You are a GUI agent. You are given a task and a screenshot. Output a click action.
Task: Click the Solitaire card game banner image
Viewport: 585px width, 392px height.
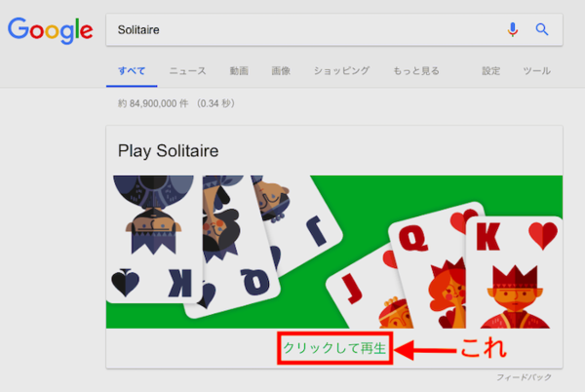pos(334,252)
